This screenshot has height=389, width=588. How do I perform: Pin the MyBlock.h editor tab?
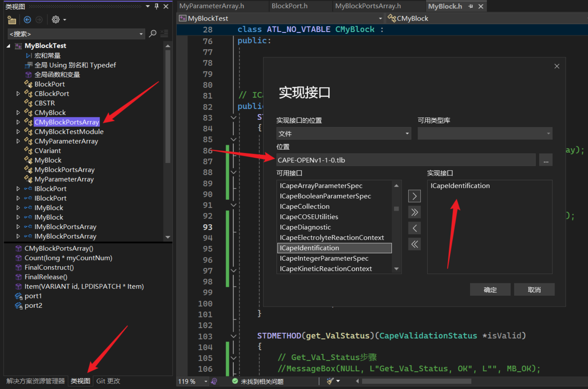(x=471, y=6)
